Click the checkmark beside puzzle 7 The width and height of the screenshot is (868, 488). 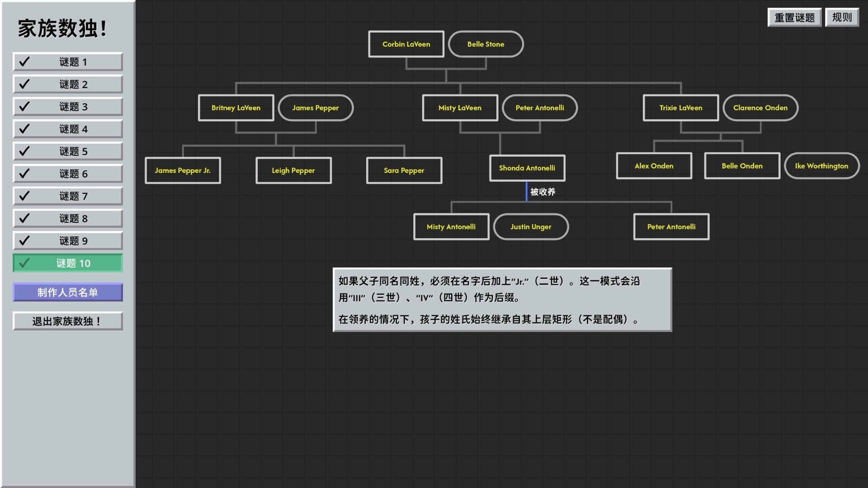point(24,196)
